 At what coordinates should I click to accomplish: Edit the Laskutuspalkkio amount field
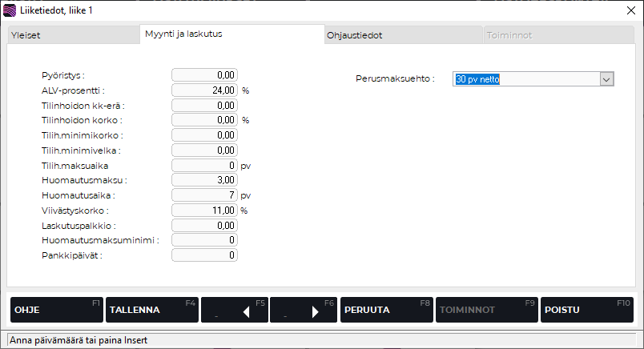(x=205, y=226)
